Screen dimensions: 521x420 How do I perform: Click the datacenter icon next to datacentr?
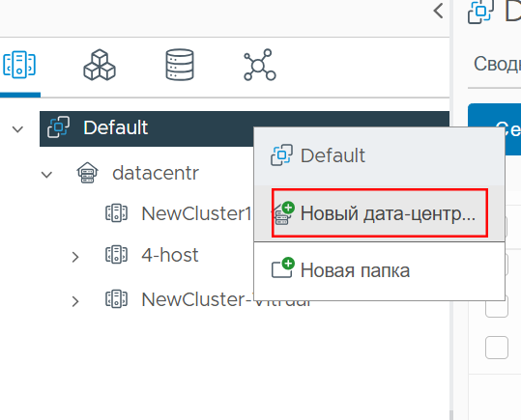(87, 173)
